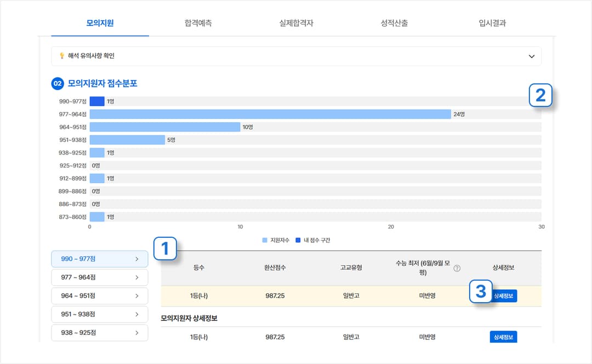Open 상세정보 button in highlighted 1등(나) row

pyautogui.click(x=503, y=295)
